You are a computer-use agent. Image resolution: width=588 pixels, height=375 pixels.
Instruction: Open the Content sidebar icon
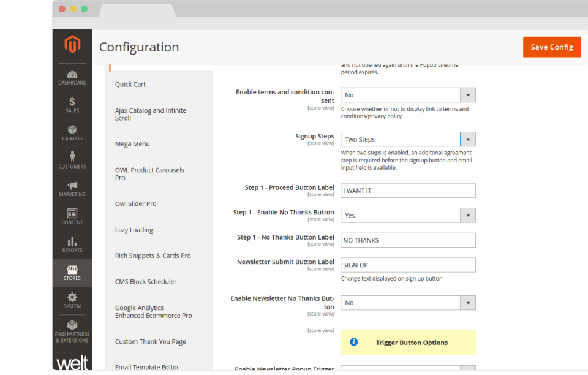[x=72, y=214]
